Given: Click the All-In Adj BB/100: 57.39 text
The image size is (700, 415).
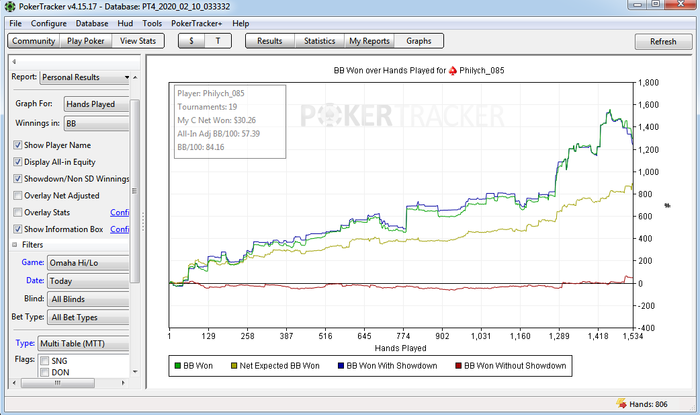Looking at the screenshot, I should [219, 134].
